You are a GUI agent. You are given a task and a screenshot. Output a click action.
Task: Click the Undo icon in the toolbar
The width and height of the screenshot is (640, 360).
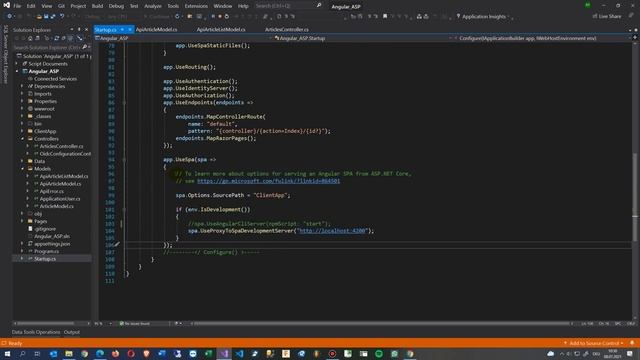pyautogui.click(x=62, y=16)
